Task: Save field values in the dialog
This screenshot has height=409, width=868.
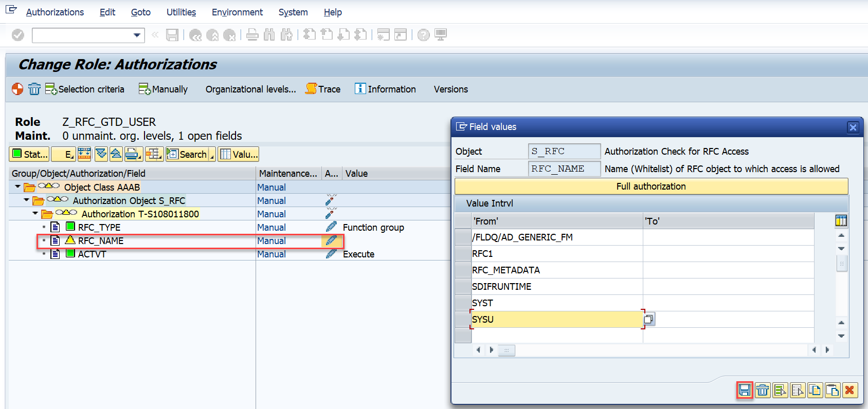Action: [x=745, y=391]
